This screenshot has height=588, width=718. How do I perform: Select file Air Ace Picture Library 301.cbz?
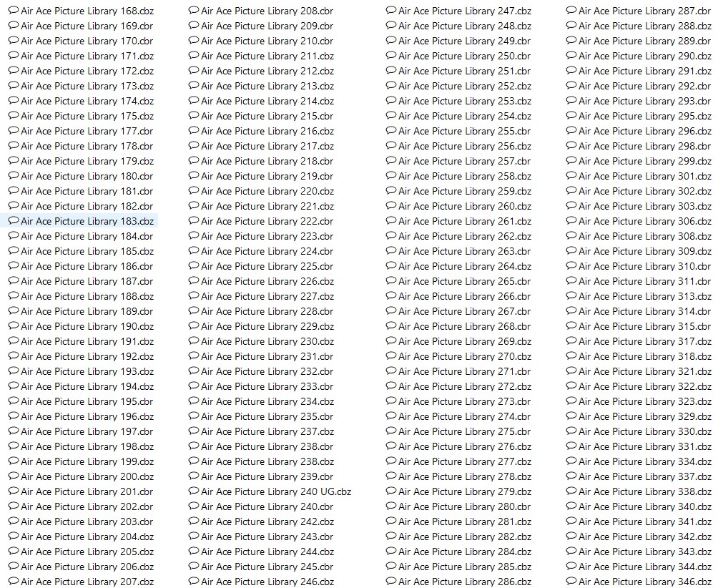pos(644,176)
